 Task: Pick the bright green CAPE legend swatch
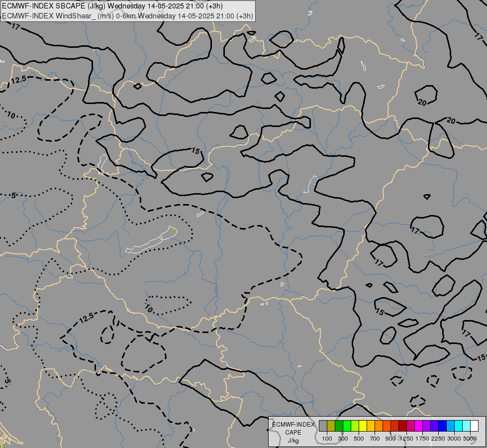[347, 426]
